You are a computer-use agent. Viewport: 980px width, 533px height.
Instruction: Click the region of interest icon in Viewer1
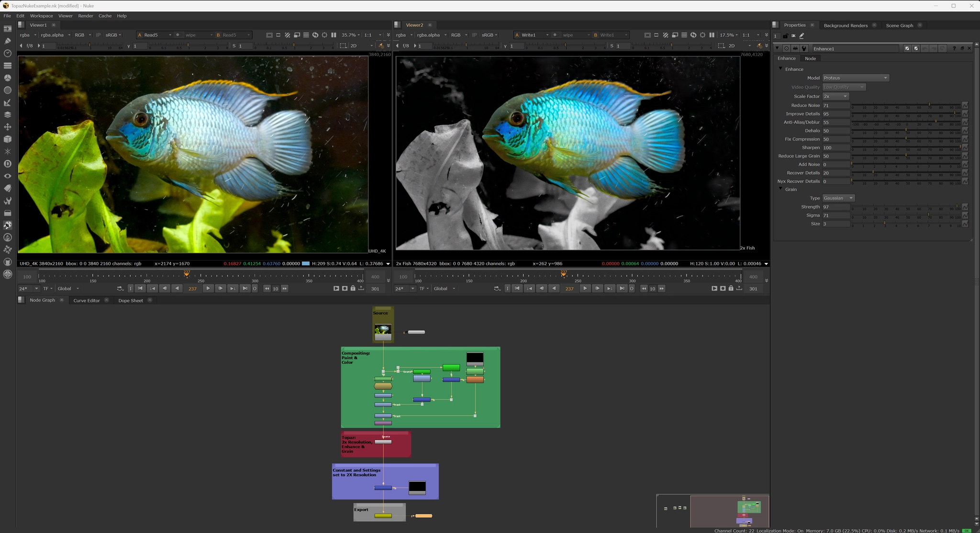tap(324, 35)
